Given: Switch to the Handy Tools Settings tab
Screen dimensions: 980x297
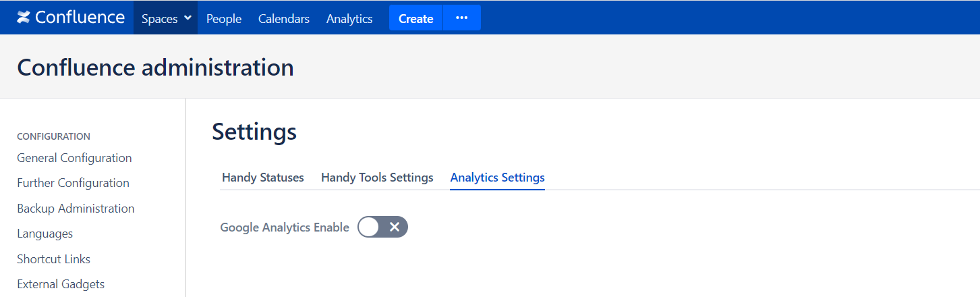Looking at the screenshot, I should pos(377,178).
